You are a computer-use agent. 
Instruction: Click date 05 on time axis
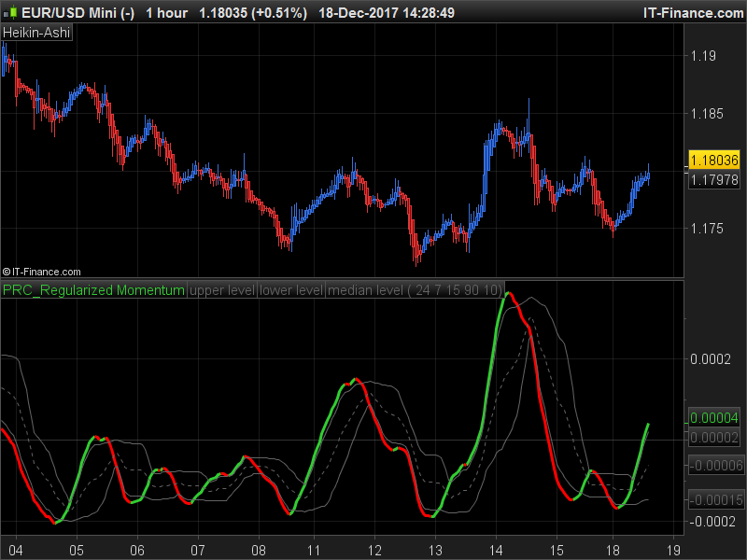point(77,551)
